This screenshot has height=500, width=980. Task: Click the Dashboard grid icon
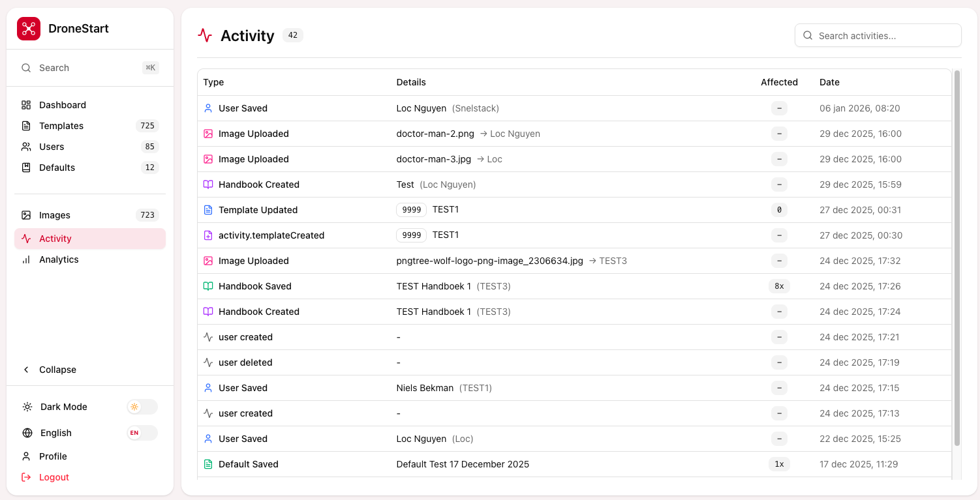pyautogui.click(x=26, y=105)
